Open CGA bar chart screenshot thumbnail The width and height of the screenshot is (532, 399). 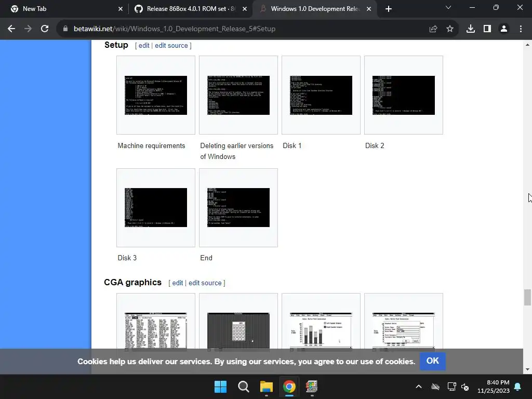coord(321,331)
